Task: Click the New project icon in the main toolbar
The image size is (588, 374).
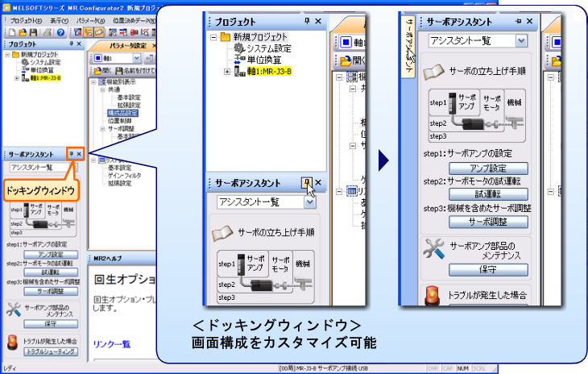Action: (12, 32)
